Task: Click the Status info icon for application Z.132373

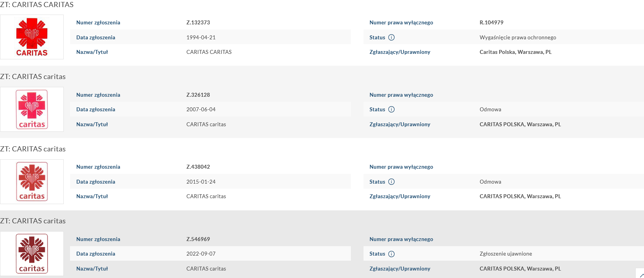Action: pos(391,37)
